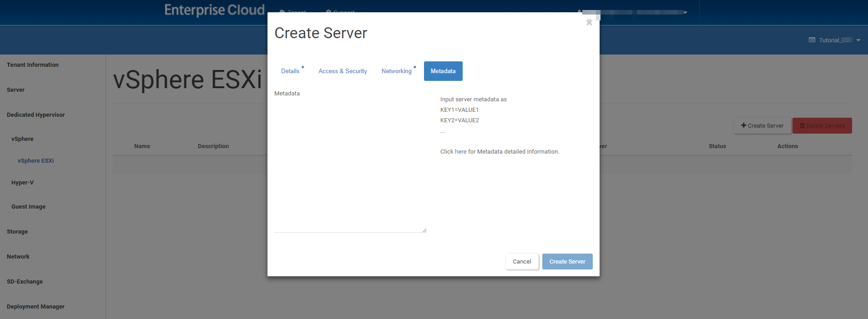Go to the Networking tab
The image size is (868, 319).
[x=396, y=71]
